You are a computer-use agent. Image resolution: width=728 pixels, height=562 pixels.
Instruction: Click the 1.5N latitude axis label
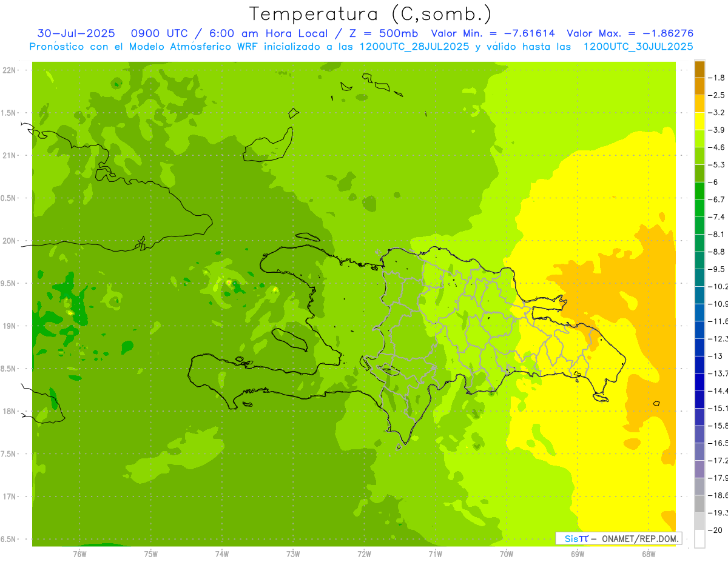tap(10, 113)
